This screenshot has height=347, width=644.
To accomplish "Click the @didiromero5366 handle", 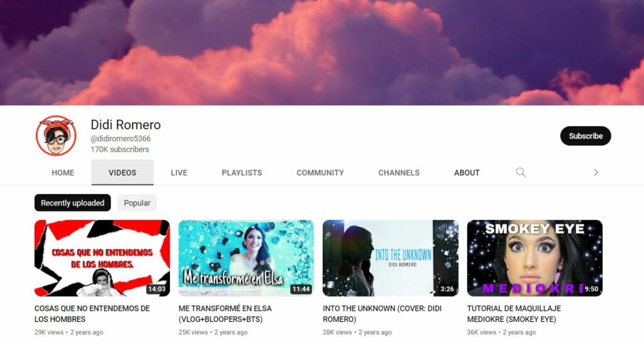I will 120,139.
